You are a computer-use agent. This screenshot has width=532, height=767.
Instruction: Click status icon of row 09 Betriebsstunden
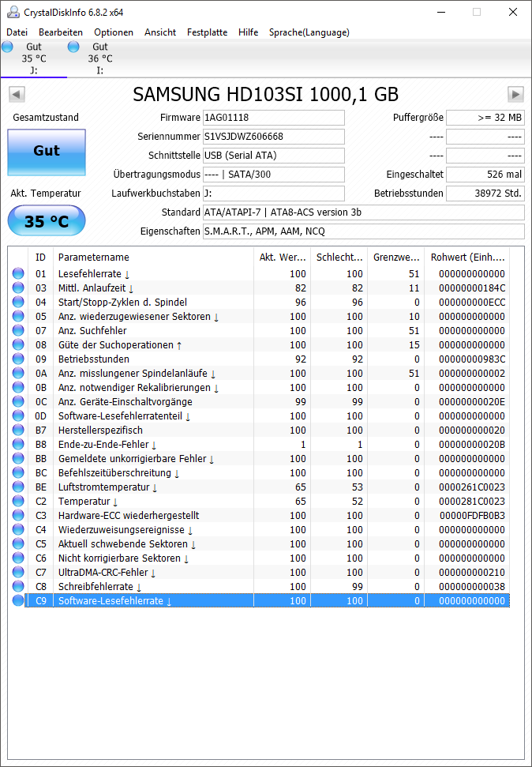pos(18,359)
